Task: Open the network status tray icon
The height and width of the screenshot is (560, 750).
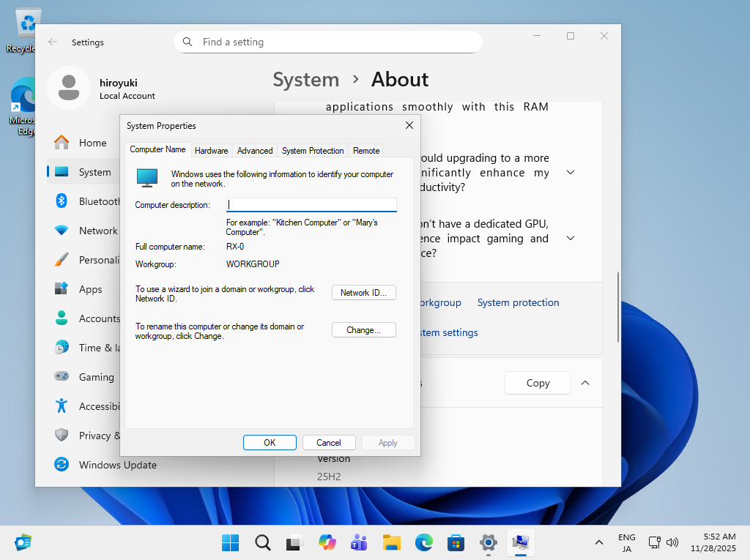Action: [654, 542]
